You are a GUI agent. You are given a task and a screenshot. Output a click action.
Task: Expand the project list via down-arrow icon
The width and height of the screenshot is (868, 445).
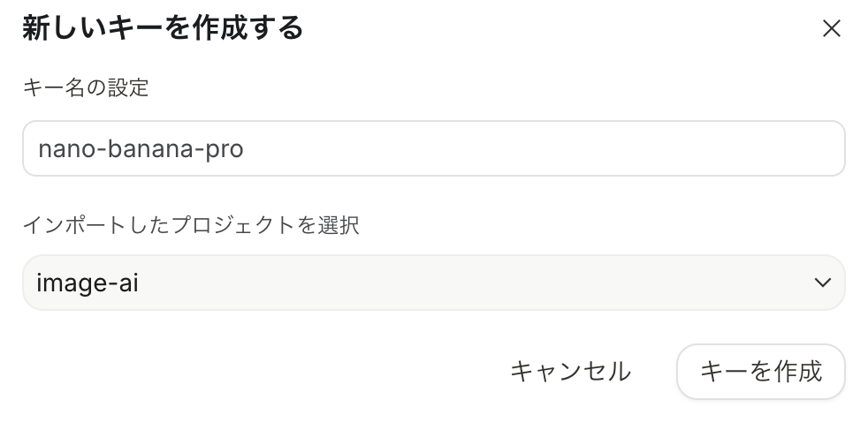[822, 283]
